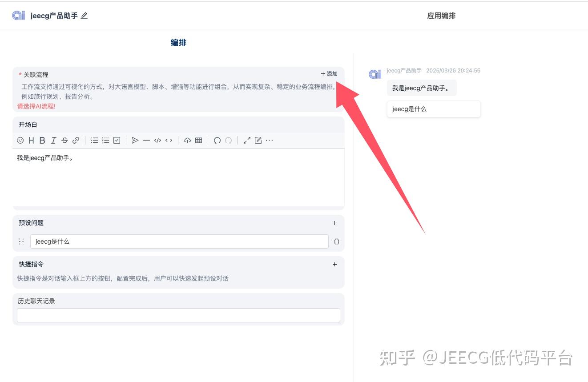Click the chat timestamp 2025/03/26 20:24:56
Image resolution: width=588 pixels, height=382 pixels.
tap(453, 71)
